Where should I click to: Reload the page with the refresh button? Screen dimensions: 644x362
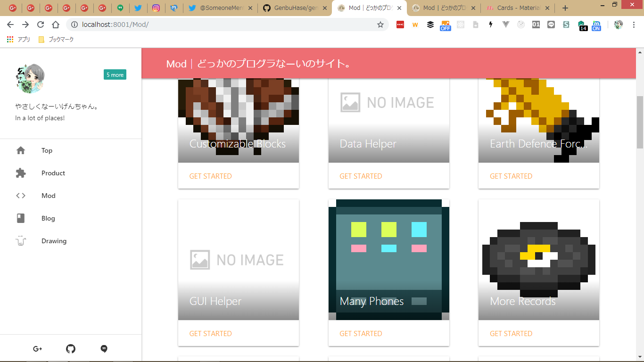click(41, 25)
